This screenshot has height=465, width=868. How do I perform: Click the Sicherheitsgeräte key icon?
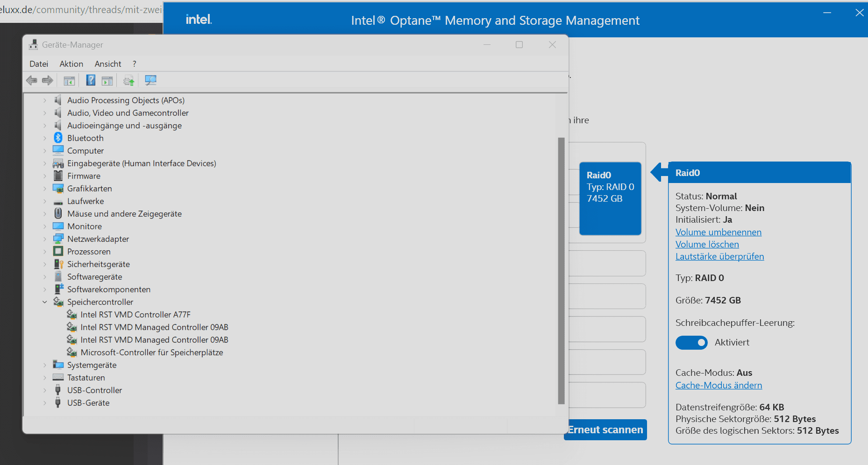(x=58, y=264)
